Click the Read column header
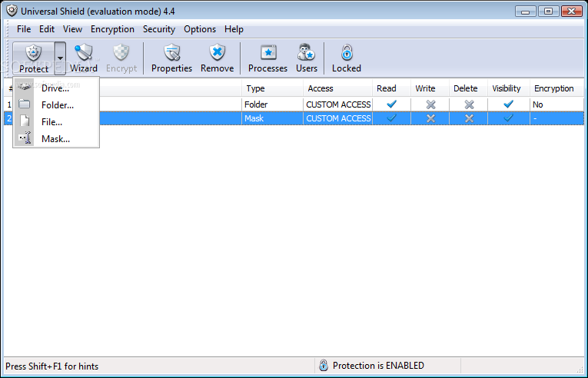Viewport: 588px width, 378px height. pos(391,88)
